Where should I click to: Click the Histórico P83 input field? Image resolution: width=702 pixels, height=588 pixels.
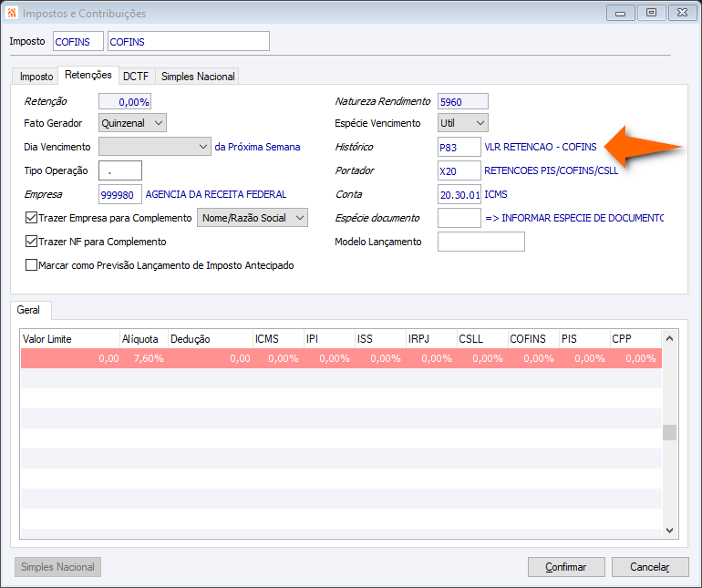(x=459, y=148)
